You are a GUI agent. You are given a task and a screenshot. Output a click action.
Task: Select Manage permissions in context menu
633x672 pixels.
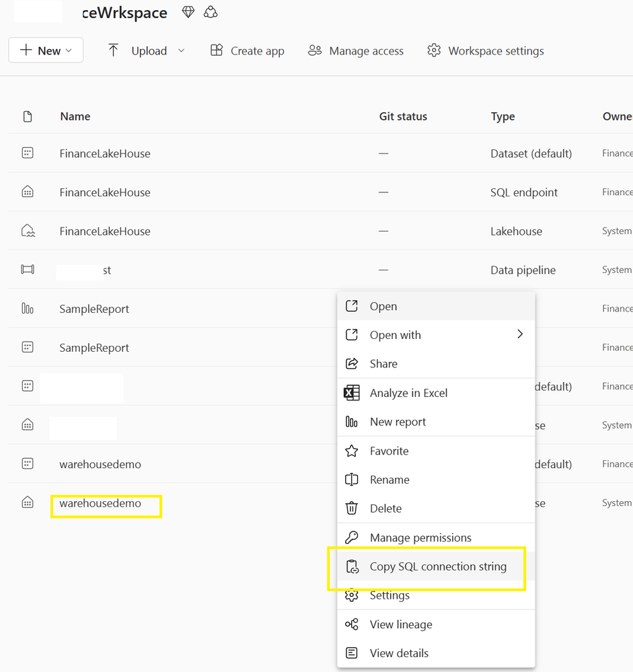coord(420,537)
